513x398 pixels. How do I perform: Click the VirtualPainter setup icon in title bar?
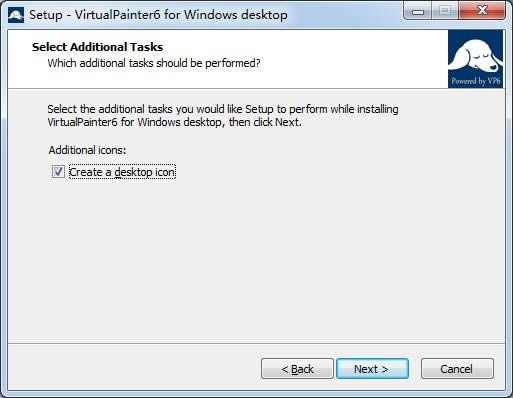(16, 15)
